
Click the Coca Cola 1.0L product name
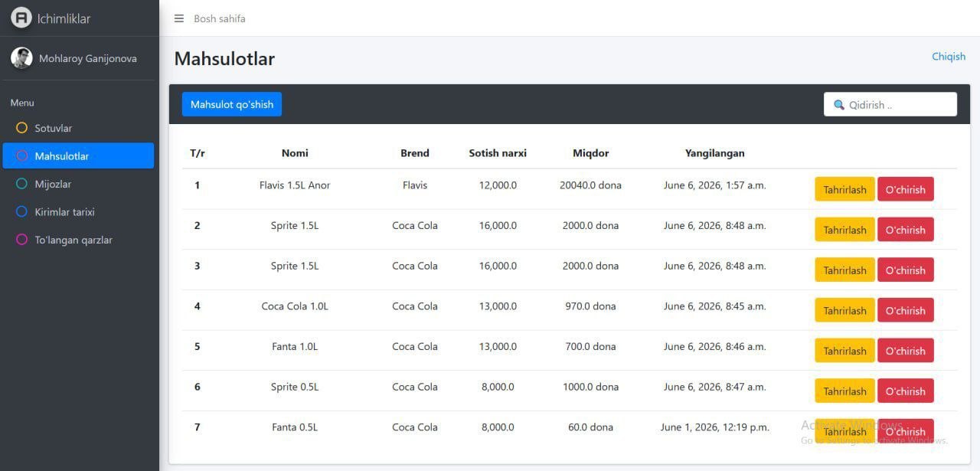[295, 306]
